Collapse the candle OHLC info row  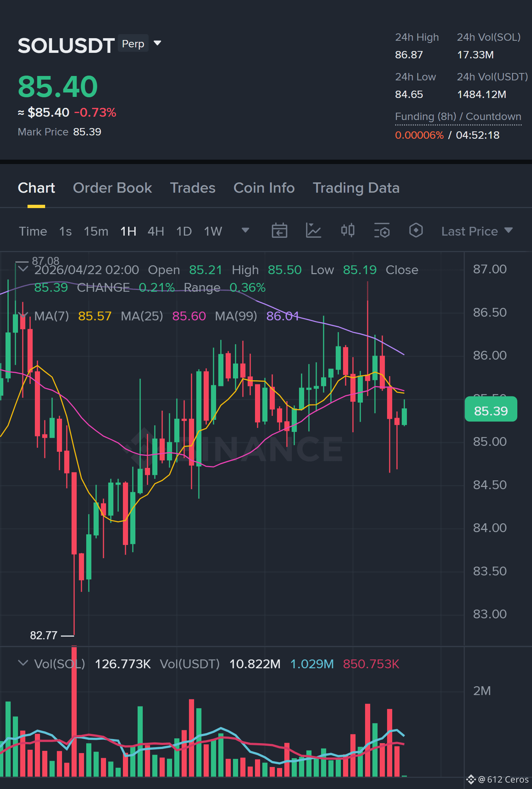pyautogui.click(x=23, y=269)
